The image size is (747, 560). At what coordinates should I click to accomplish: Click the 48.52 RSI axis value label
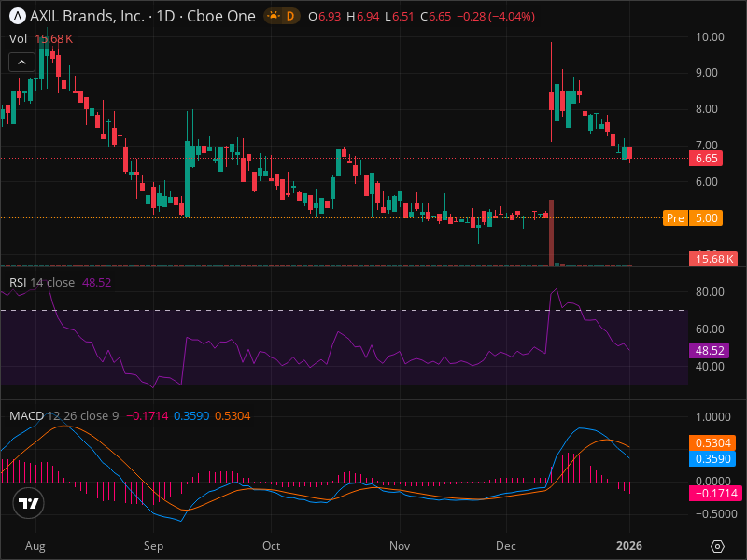pos(709,351)
